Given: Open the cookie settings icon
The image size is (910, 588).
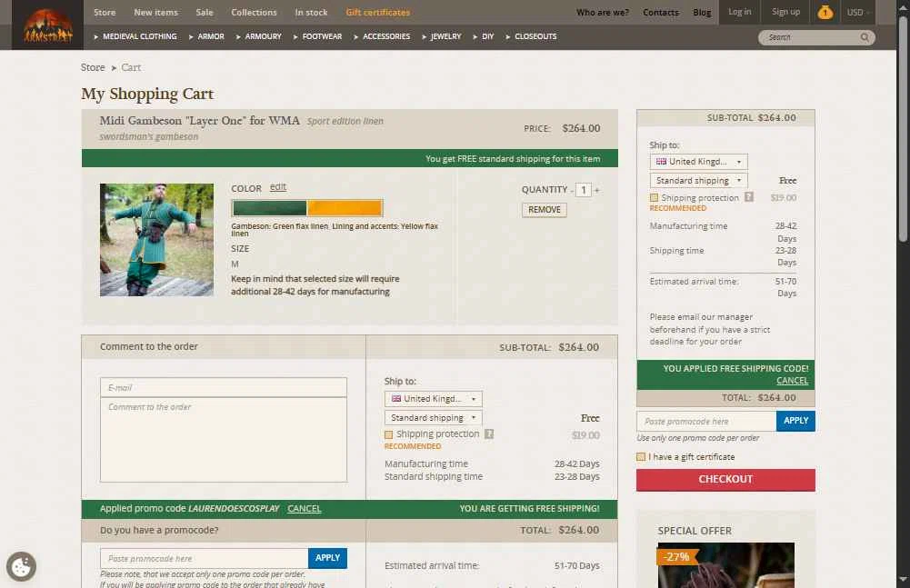Looking at the screenshot, I should tap(22, 566).
